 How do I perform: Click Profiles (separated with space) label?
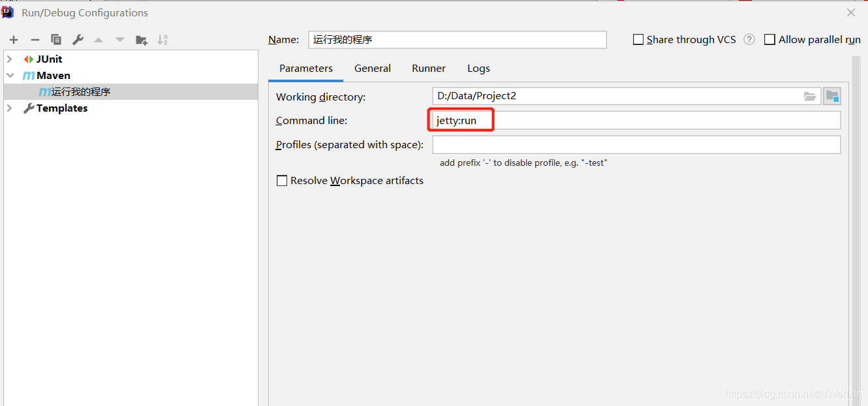tap(350, 145)
